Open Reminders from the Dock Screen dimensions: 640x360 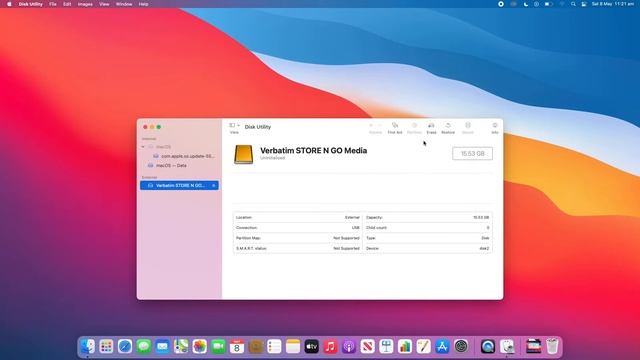pyautogui.click(x=274, y=347)
